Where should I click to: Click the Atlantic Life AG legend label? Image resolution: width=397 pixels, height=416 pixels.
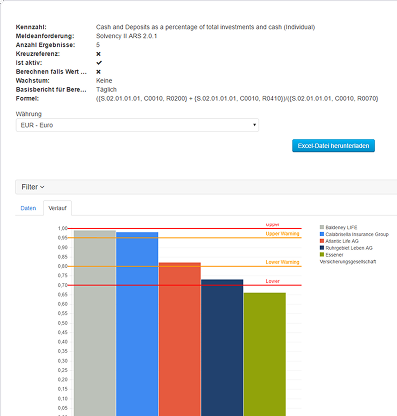(x=342, y=241)
